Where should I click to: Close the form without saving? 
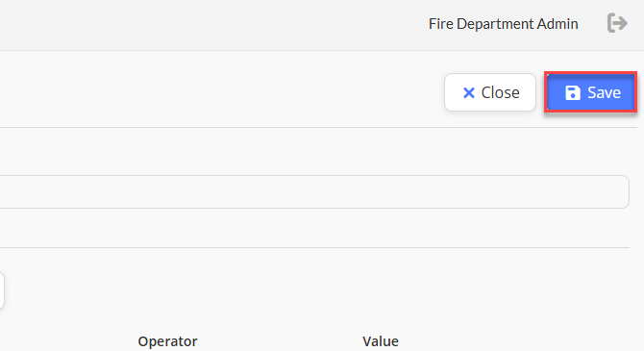point(490,92)
